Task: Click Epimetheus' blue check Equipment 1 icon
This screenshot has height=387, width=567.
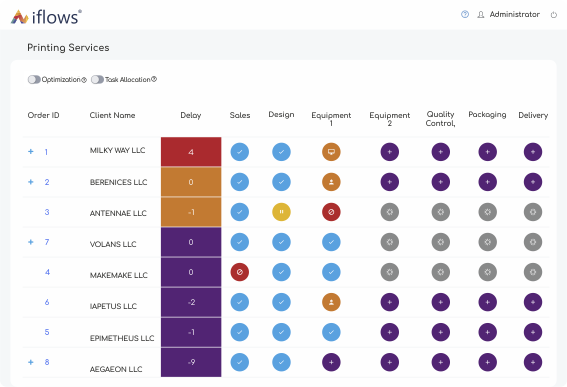Action: click(331, 332)
